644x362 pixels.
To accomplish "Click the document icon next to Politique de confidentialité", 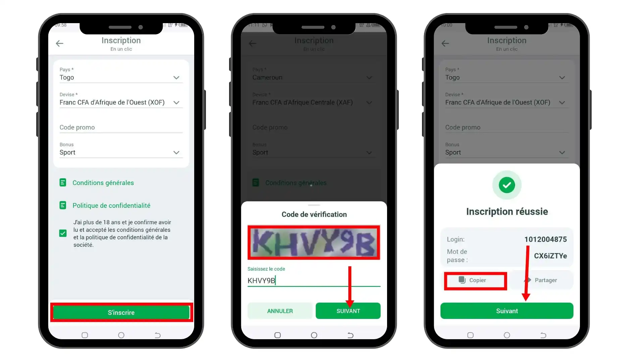I will (62, 205).
